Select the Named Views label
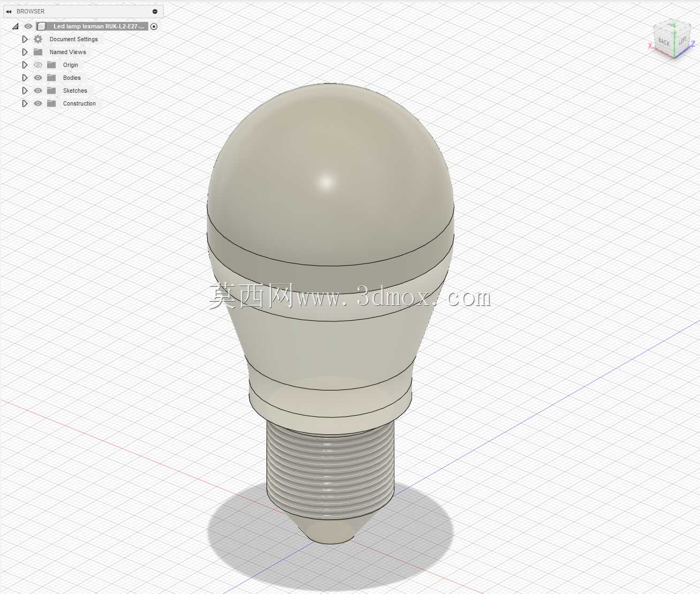The image size is (700, 594). [68, 52]
